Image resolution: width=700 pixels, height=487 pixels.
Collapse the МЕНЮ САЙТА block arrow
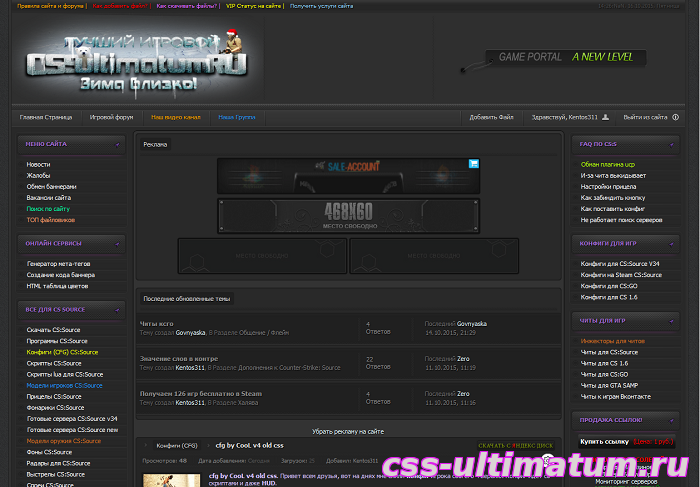tap(117, 145)
